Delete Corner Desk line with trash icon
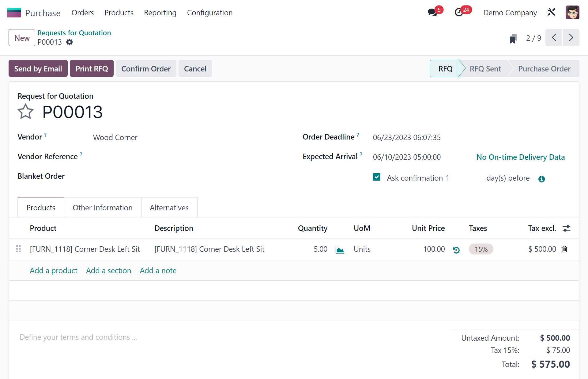The height and width of the screenshot is (379, 588). [565, 249]
